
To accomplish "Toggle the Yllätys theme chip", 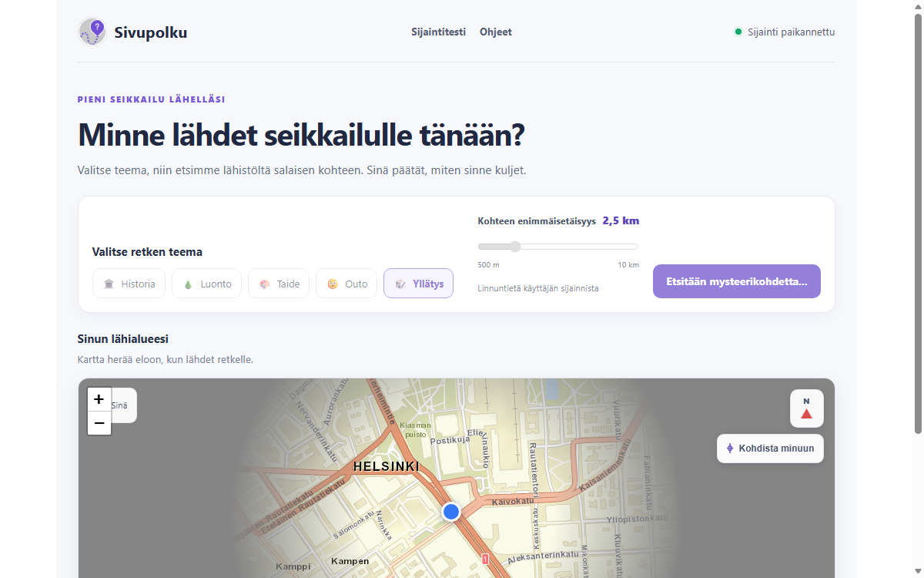I will (x=419, y=284).
